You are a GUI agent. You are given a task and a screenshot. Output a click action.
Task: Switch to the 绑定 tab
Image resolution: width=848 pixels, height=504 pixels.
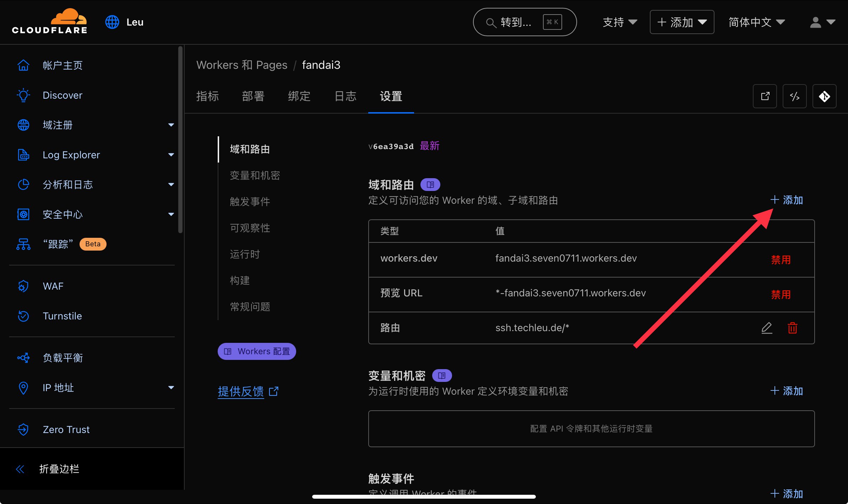pos(299,96)
